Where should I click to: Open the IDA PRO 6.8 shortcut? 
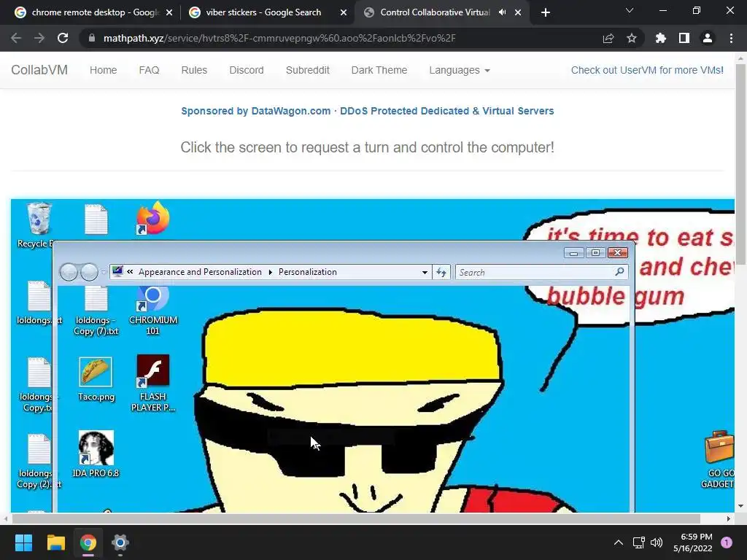click(96, 448)
